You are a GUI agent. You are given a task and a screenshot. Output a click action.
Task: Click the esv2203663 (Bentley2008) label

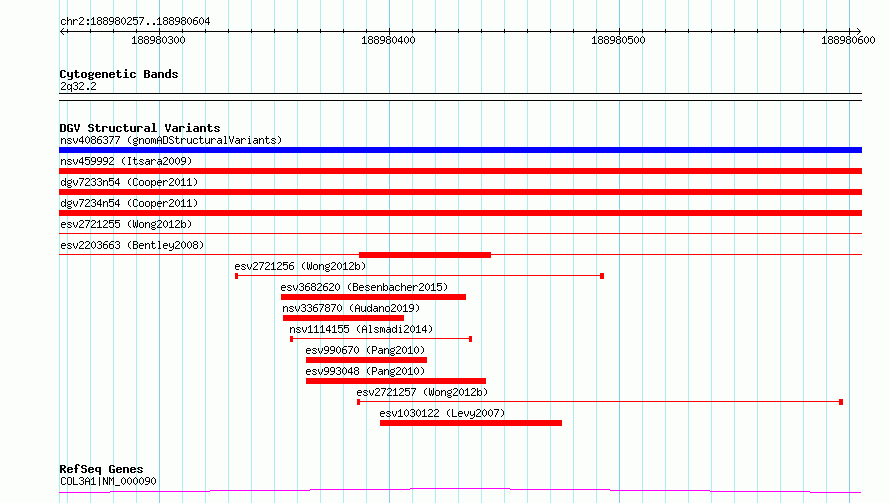click(132, 245)
